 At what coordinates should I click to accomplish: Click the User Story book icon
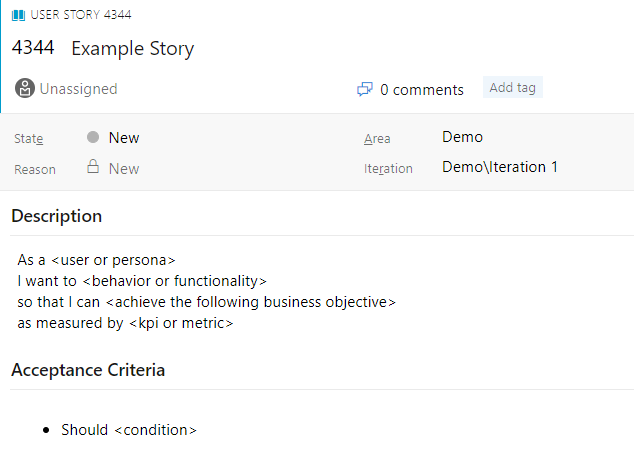tap(19, 15)
